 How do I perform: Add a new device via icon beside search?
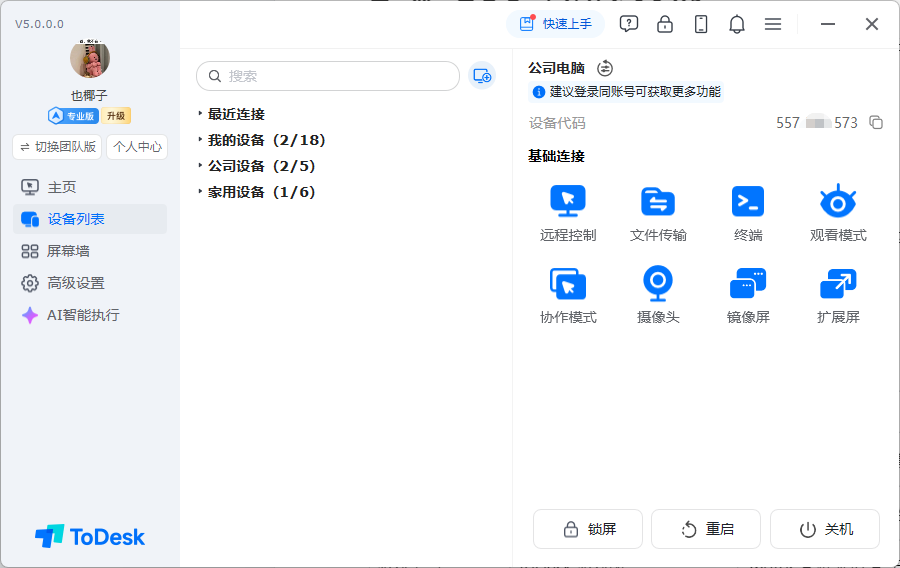tap(482, 76)
